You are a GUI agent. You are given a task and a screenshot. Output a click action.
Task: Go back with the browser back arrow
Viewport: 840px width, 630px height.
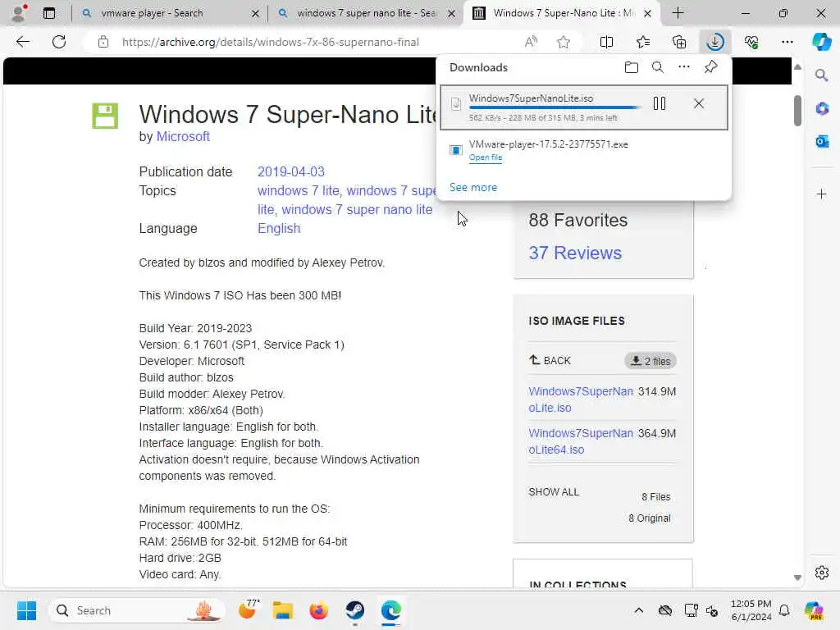point(22,42)
